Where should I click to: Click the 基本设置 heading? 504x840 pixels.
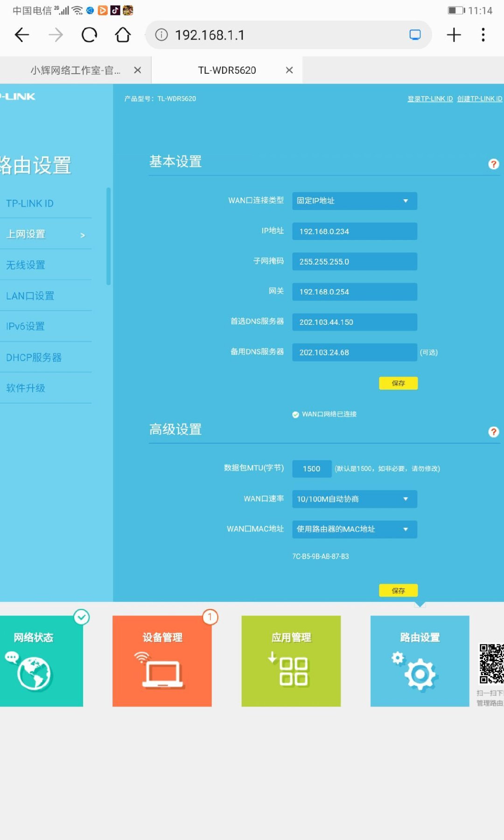175,161
